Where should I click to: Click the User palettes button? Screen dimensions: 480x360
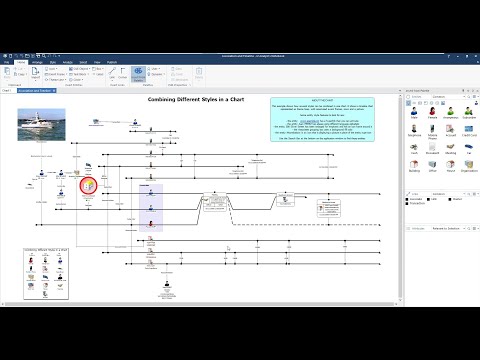154,69
